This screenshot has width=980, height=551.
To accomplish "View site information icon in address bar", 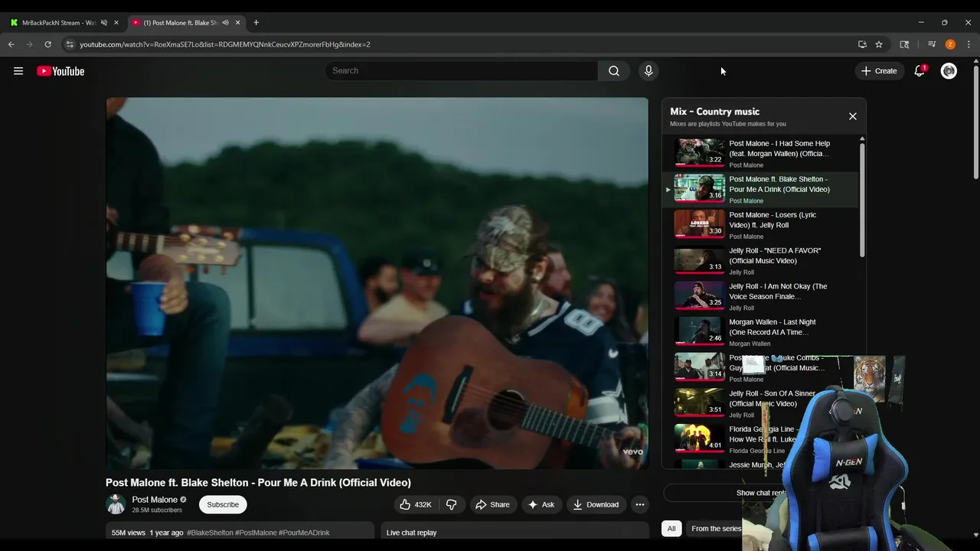I will click(x=70, y=44).
